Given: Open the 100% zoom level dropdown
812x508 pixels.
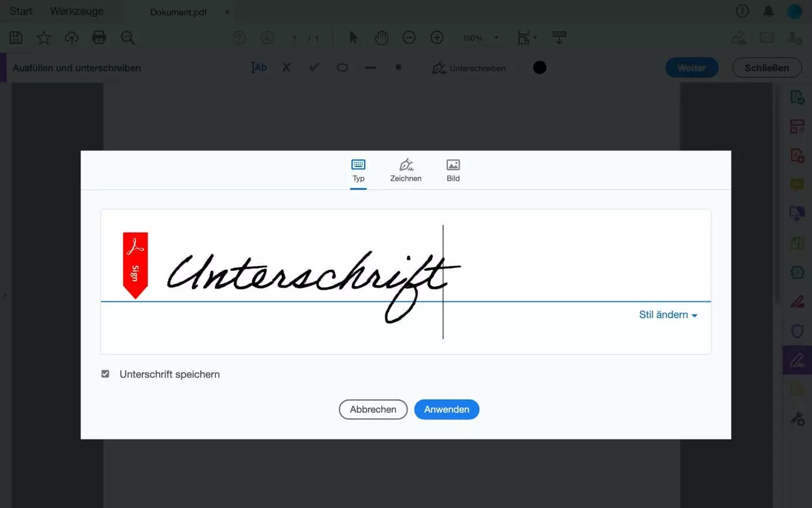Looking at the screenshot, I should pyautogui.click(x=480, y=38).
